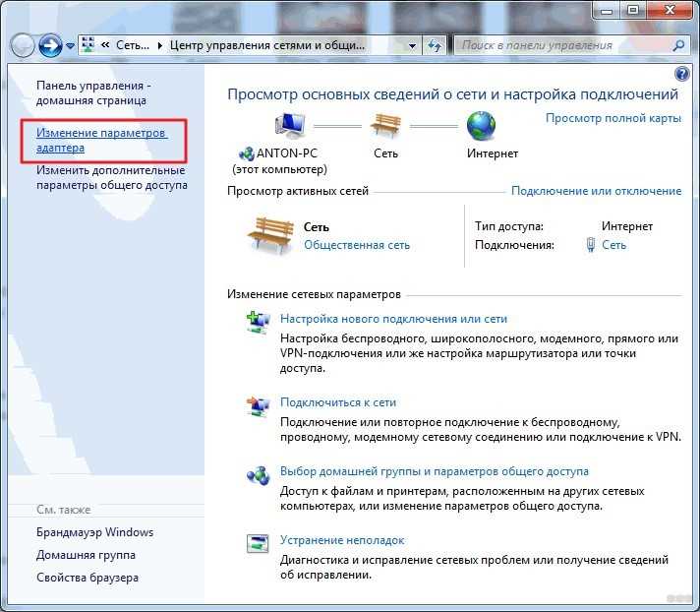
Task: Open Устранение неполадок link
Action: pyautogui.click(x=342, y=540)
